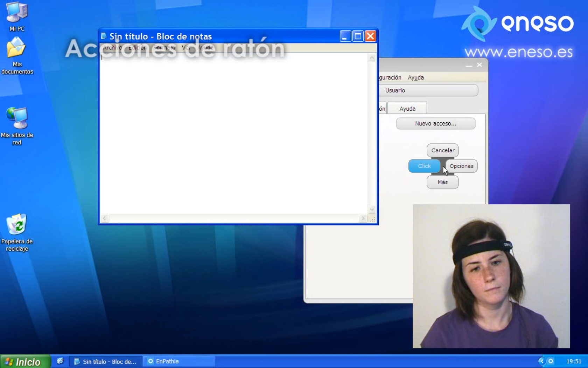
Task: Close the EnPathia window
Action: click(x=479, y=65)
